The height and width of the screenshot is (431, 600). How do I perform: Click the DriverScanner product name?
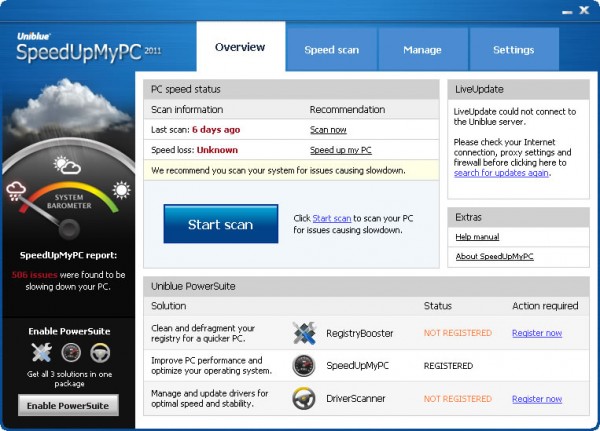tap(355, 398)
